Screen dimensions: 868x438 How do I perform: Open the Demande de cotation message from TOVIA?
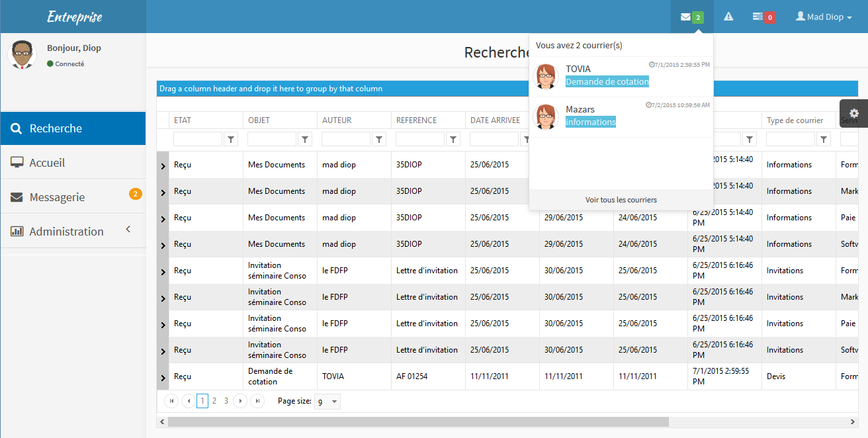(607, 81)
